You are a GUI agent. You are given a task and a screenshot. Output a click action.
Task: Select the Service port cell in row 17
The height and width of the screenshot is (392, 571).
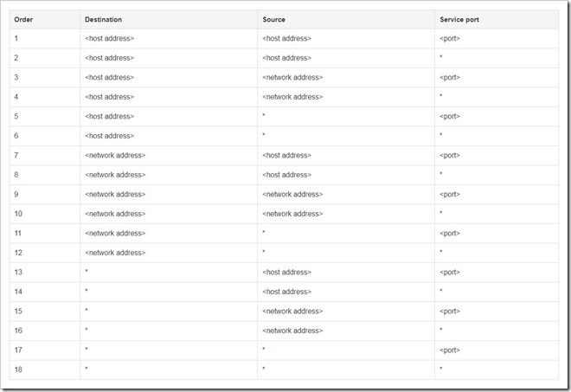point(449,350)
